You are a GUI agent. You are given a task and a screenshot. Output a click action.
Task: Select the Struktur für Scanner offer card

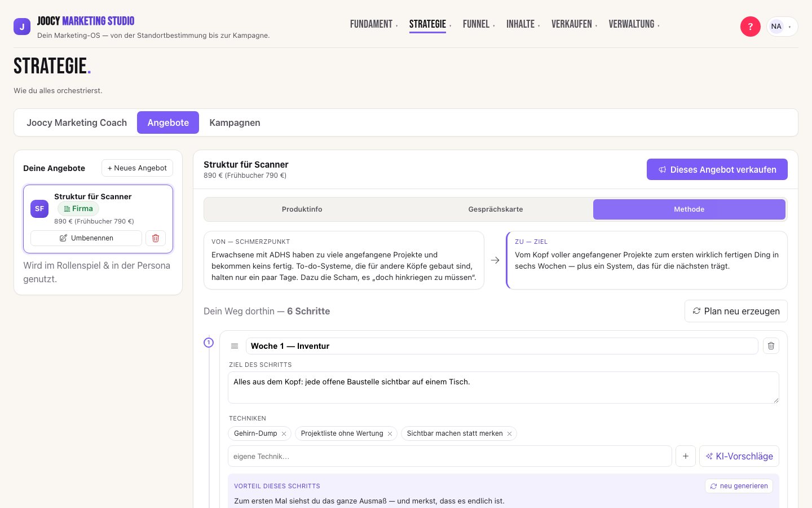pos(98,219)
